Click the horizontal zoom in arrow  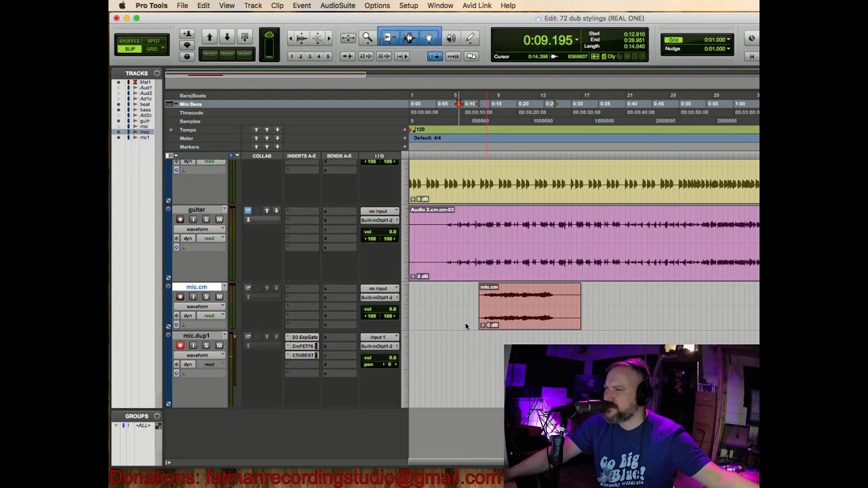(x=329, y=38)
